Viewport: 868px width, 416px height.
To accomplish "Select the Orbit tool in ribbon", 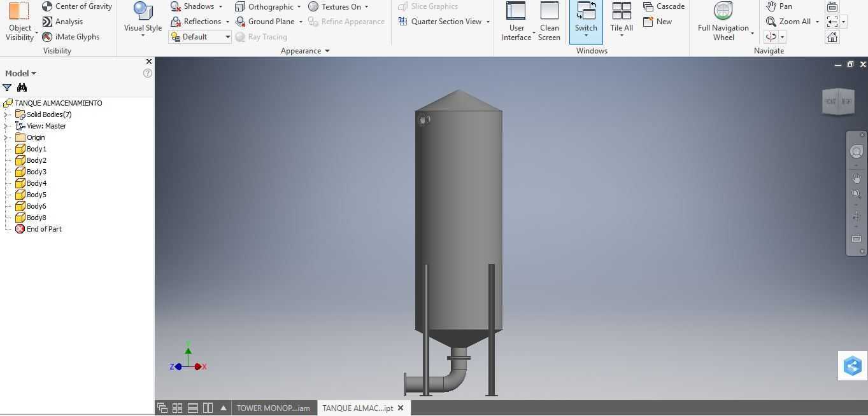I will pos(771,37).
